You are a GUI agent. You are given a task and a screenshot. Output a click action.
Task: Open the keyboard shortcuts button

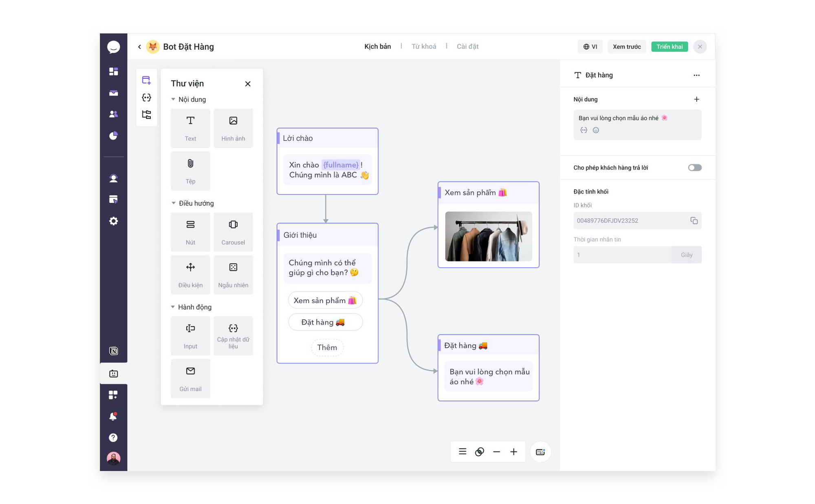tap(540, 452)
